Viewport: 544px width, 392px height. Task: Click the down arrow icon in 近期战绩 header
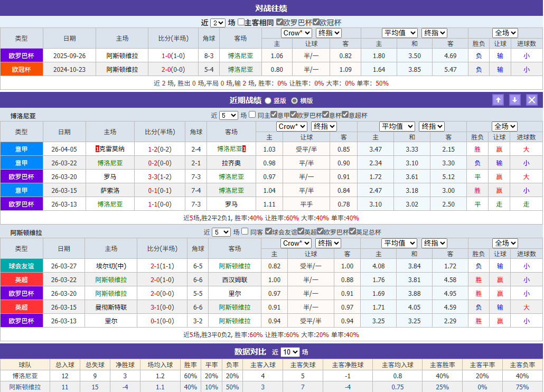coord(514,99)
